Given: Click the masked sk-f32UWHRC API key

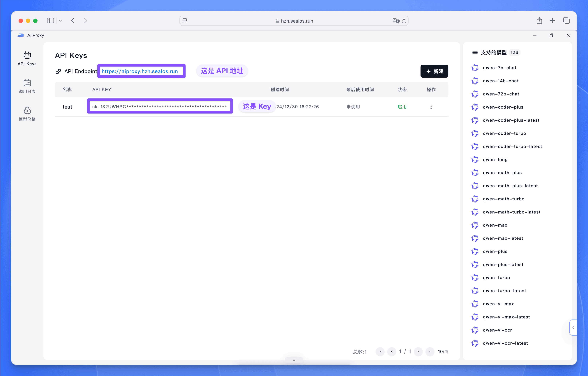Looking at the screenshot, I should [x=159, y=107].
